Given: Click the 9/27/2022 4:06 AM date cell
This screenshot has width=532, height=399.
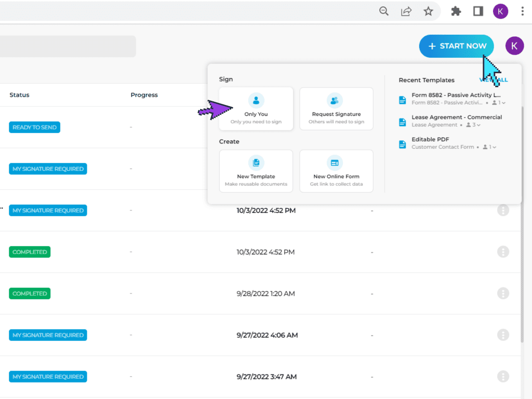Looking at the screenshot, I should click(x=267, y=335).
